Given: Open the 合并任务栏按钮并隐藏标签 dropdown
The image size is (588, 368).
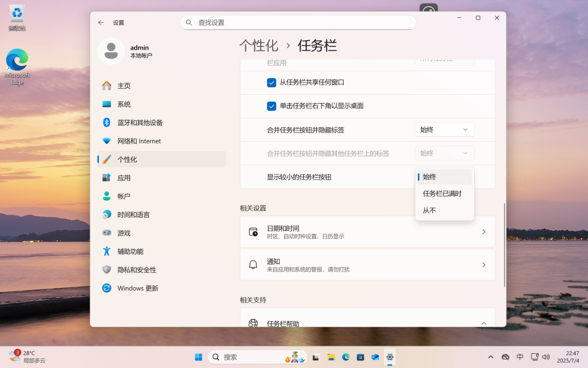Looking at the screenshot, I should 444,129.
